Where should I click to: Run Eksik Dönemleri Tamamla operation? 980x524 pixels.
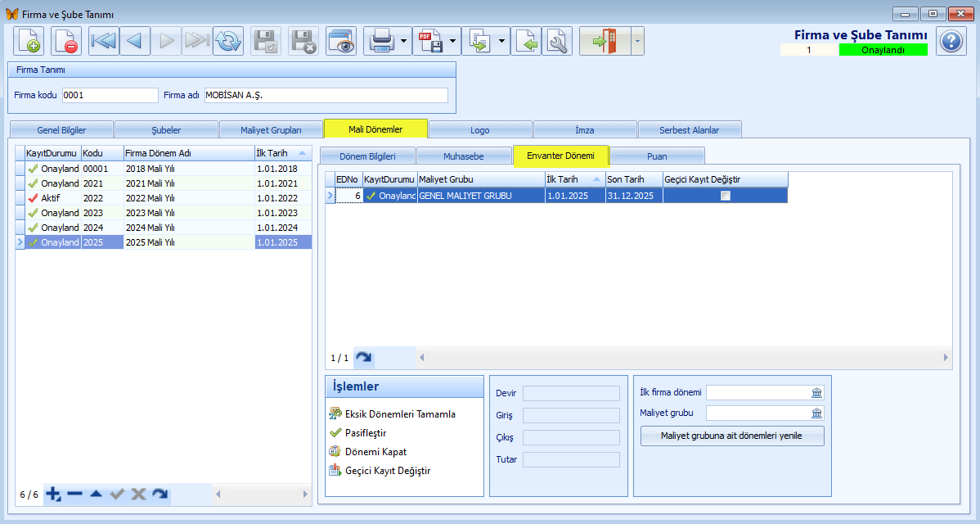400,414
